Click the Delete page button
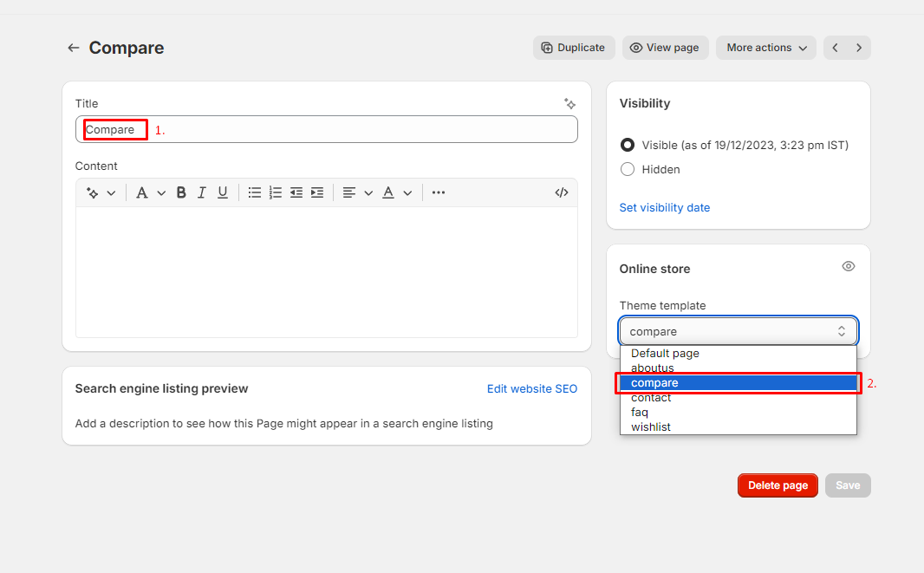Screen dimensions: 924x573 (778, 485)
